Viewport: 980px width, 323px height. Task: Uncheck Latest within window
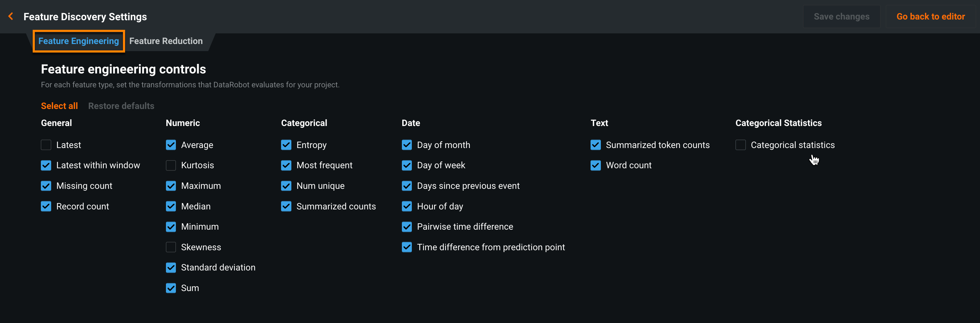(46, 165)
